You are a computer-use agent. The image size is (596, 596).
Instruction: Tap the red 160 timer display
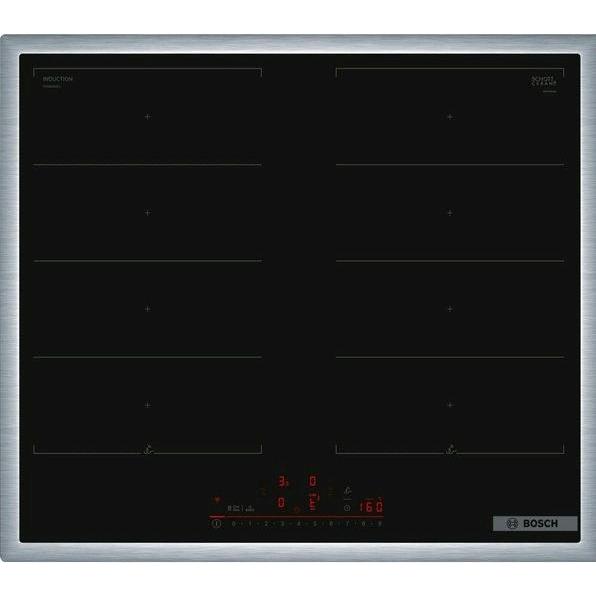[371, 507]
